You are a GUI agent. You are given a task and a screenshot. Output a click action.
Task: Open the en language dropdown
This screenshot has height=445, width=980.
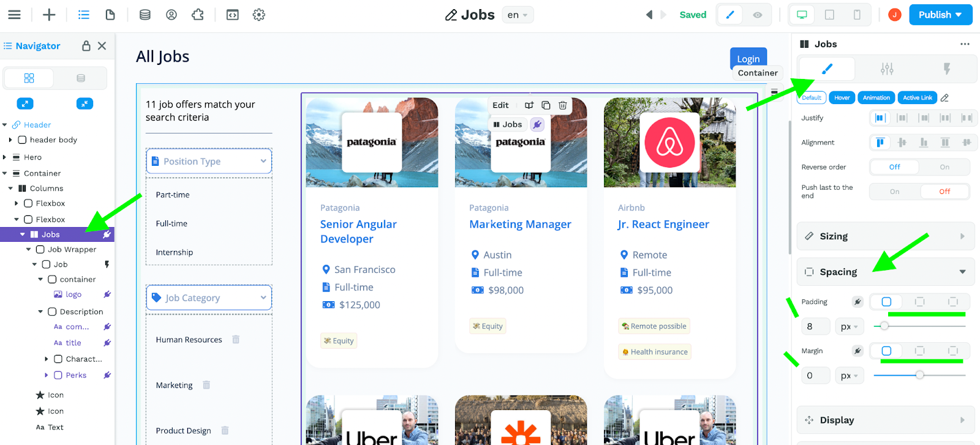(518, 15)
